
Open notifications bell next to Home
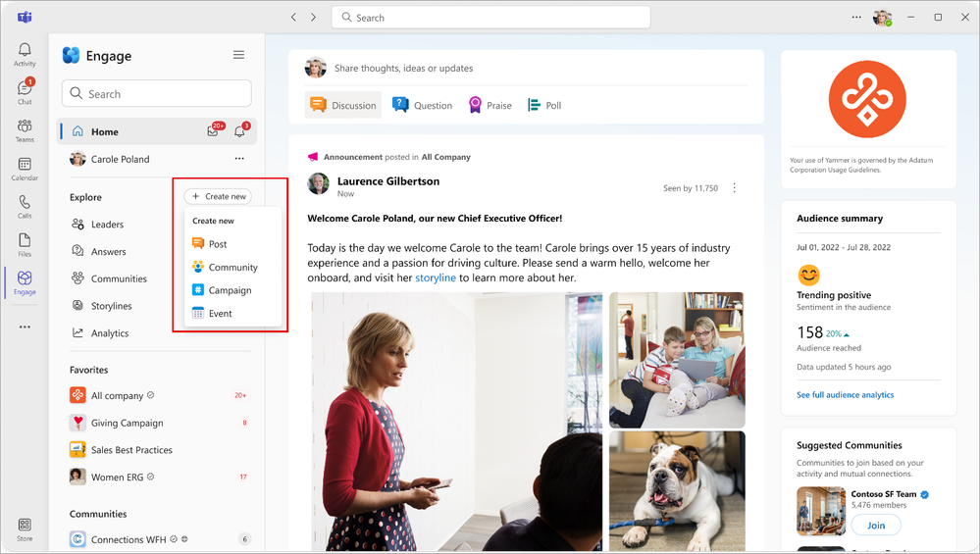tap(240, 130)
